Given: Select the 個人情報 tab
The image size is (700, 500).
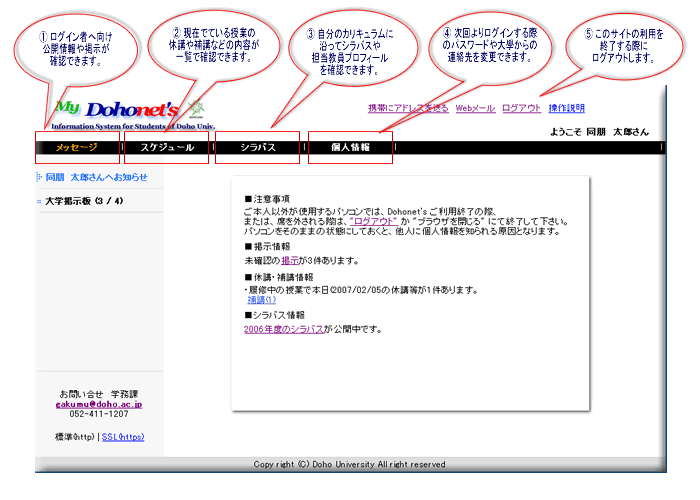Looking at the screenshot, I should (350, 148).
